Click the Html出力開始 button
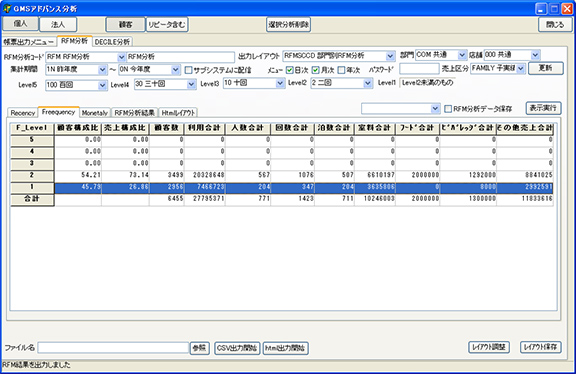The image size is (576, 374). pos(285,348)
